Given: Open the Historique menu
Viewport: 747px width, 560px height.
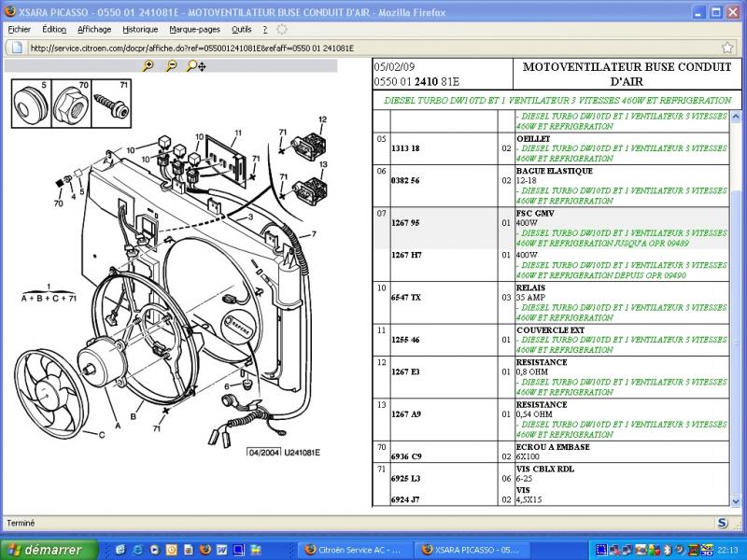Looking at the screenshot, I should click(x=140, y=30).
